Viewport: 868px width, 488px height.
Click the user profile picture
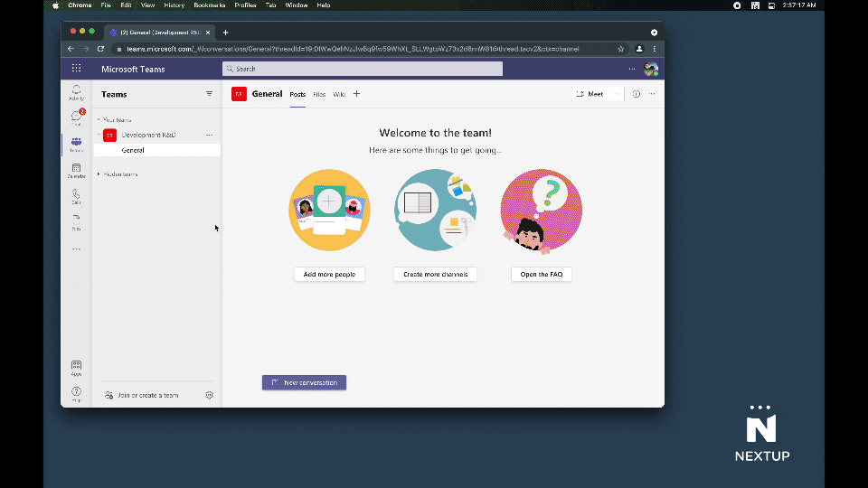[x=651, y=70]
